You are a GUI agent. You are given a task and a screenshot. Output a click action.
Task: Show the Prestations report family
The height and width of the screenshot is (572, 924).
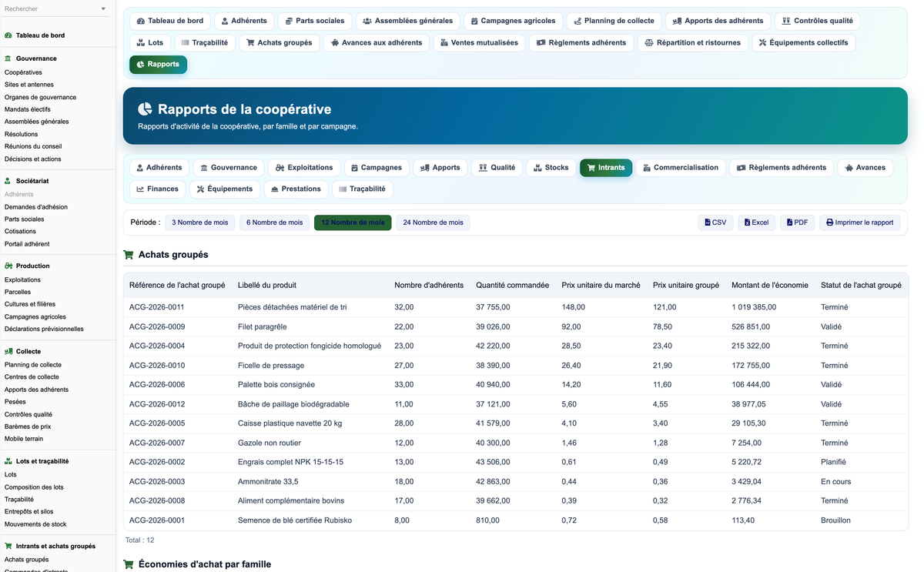[296, 189]
